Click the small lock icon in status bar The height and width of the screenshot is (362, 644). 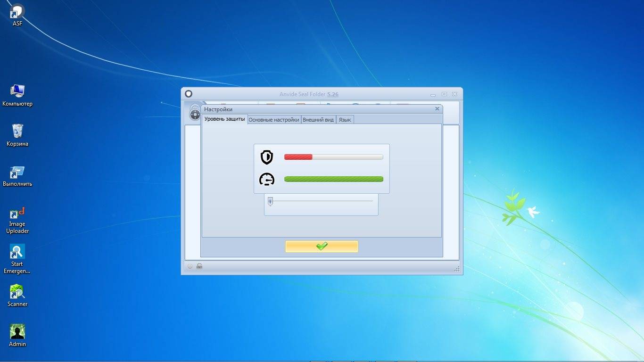click(x=199, y=266)
